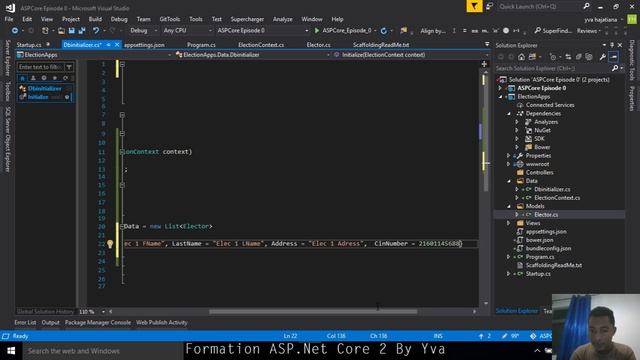Click the light bulb quick actions icon

point(110,244)
